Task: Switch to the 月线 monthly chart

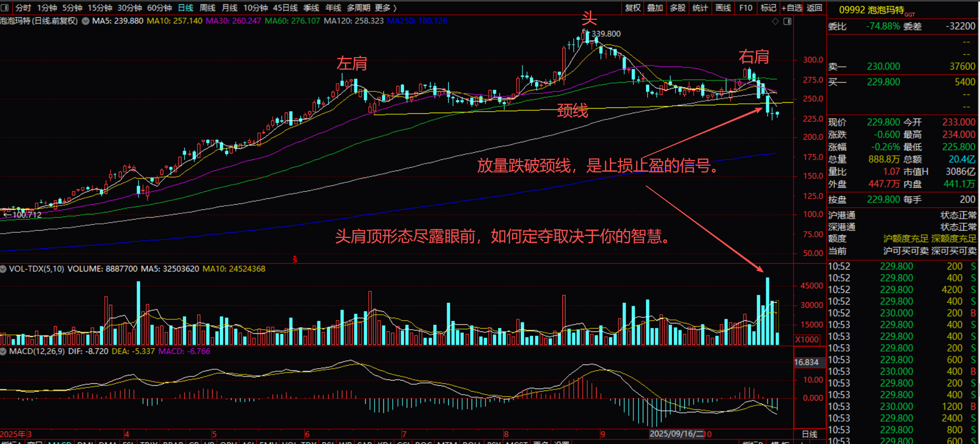Action: coord(229,8)
